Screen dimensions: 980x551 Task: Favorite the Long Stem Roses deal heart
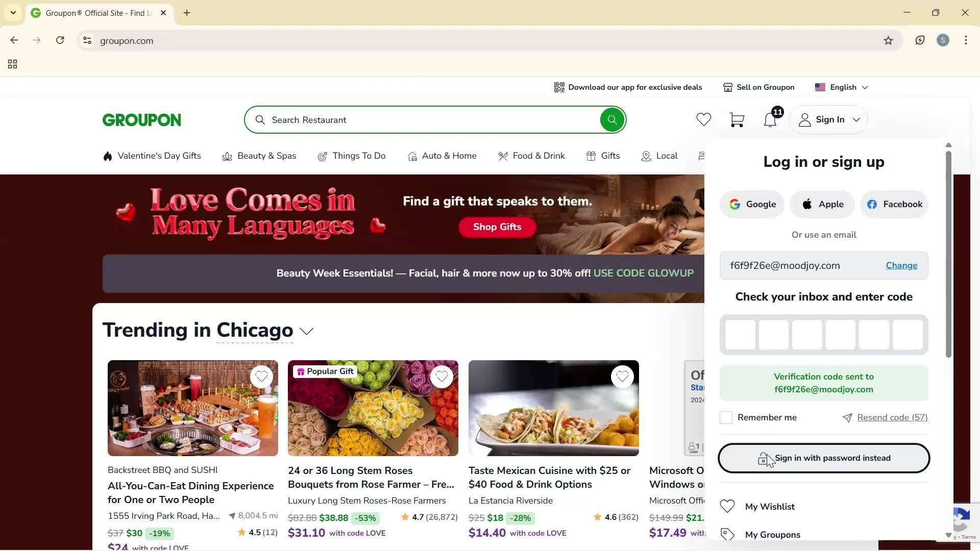click(442, 377)
